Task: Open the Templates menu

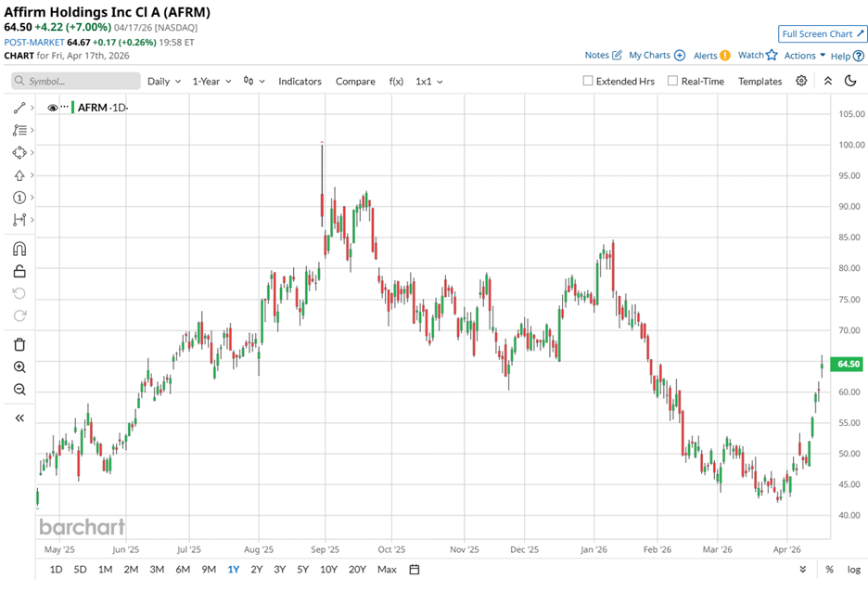Action: tap(760, 81)
